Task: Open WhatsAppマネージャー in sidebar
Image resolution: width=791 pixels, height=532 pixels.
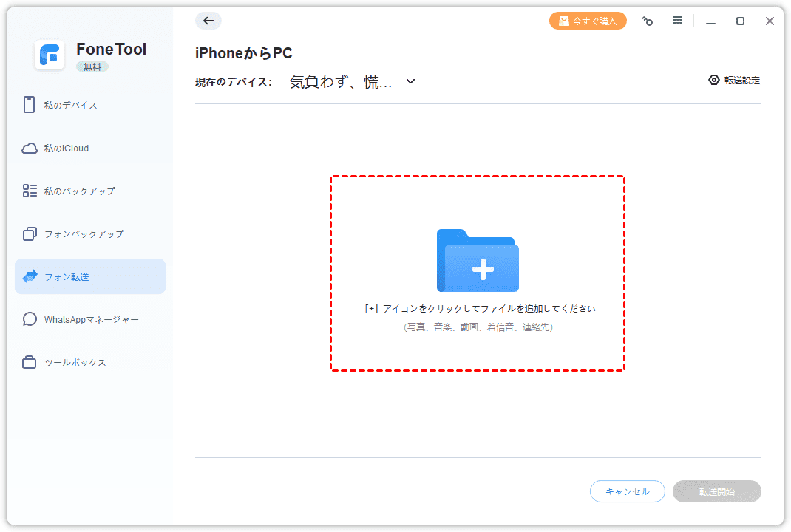Action: pyautogui.click(x=90, y=319)
